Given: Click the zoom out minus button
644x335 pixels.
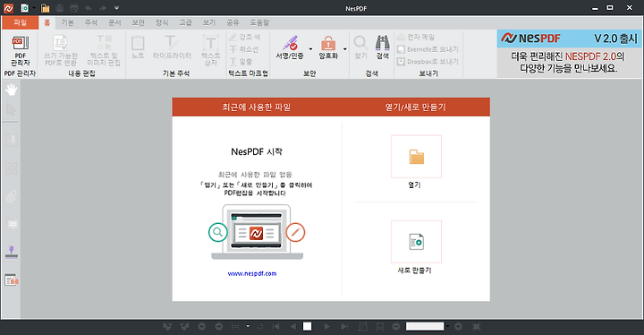Looking at the screenshot, I should [x=396, y=326].
